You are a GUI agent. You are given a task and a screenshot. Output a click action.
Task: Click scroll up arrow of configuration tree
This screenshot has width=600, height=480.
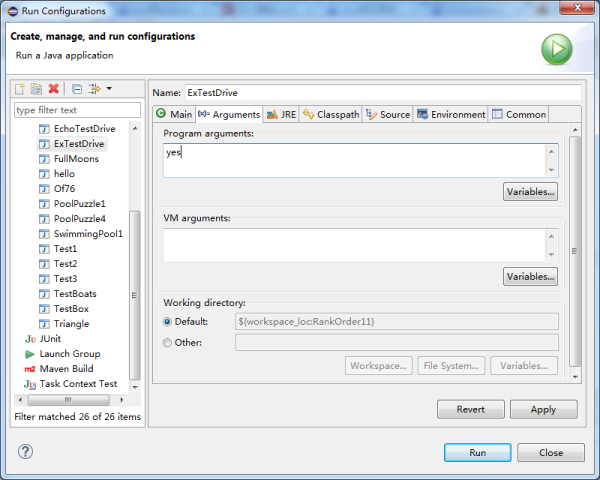[135, 129]
